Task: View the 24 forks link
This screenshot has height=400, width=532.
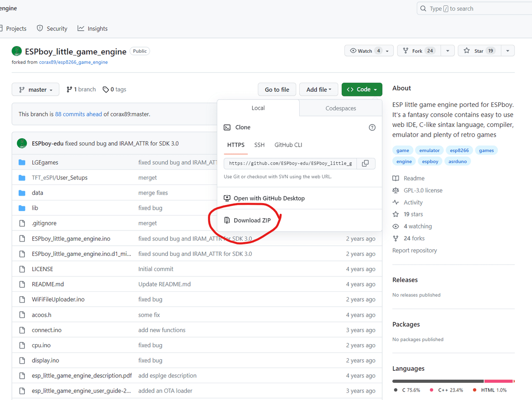Action: [408, 238]
